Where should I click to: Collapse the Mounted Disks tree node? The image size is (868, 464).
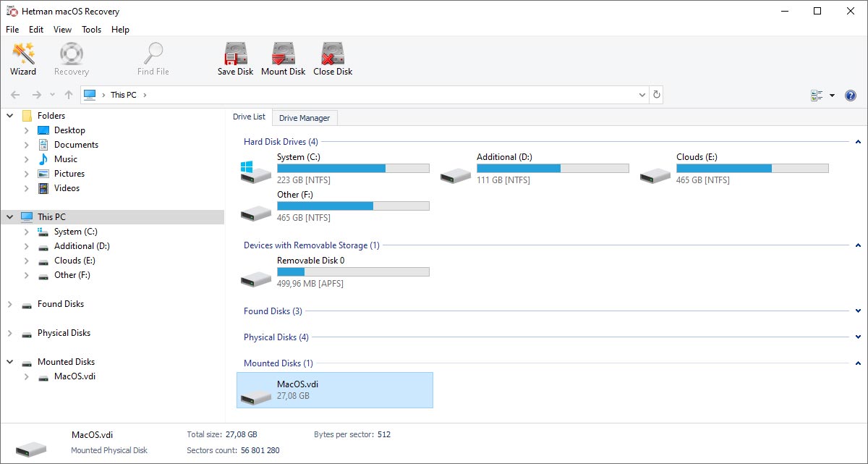click(x=10, y=362)
